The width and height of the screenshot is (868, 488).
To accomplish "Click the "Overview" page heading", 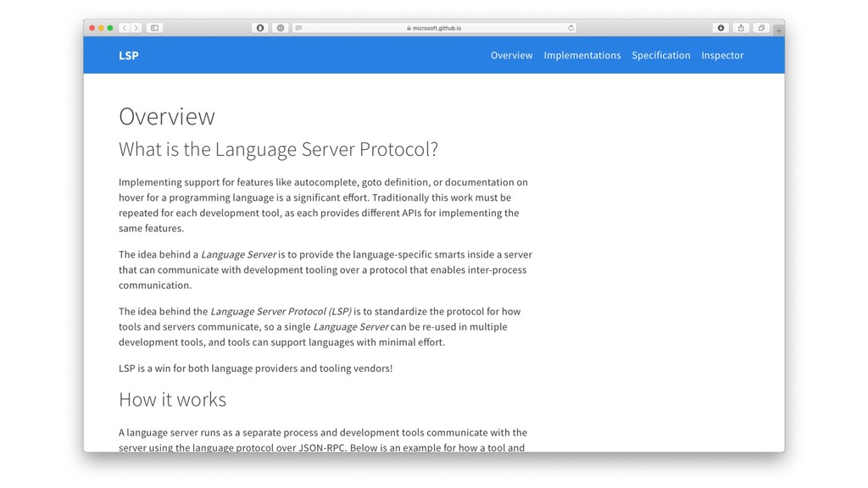I will (167, 116).
